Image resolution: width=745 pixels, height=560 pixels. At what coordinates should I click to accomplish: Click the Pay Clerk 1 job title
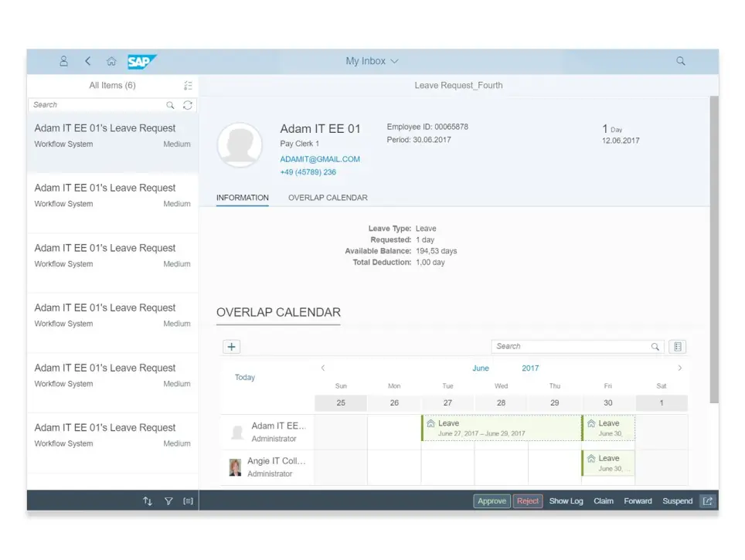pos(299,144)
